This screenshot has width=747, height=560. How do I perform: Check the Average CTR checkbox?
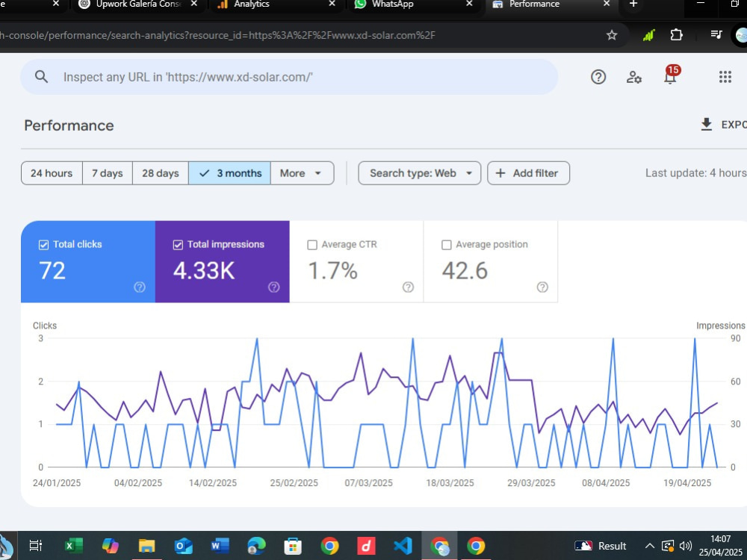(312, 245)
